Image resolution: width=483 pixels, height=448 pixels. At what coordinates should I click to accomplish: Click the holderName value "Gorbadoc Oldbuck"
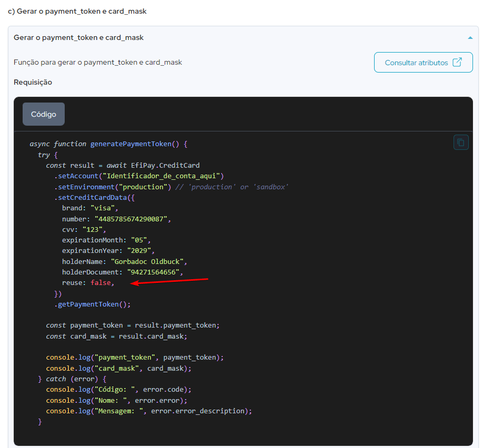coord(147,262)
